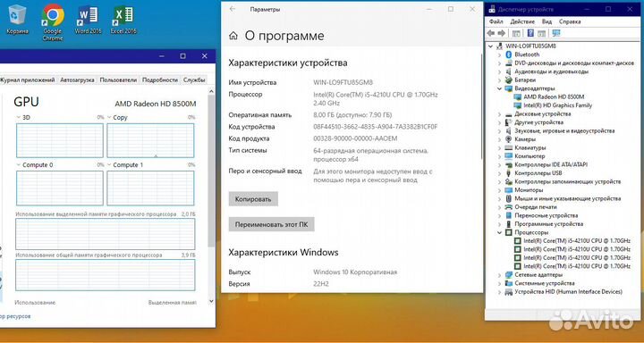The image size is (644, 343).
Task: Click the Home icon in Settings window
Action: pos(233,36)
